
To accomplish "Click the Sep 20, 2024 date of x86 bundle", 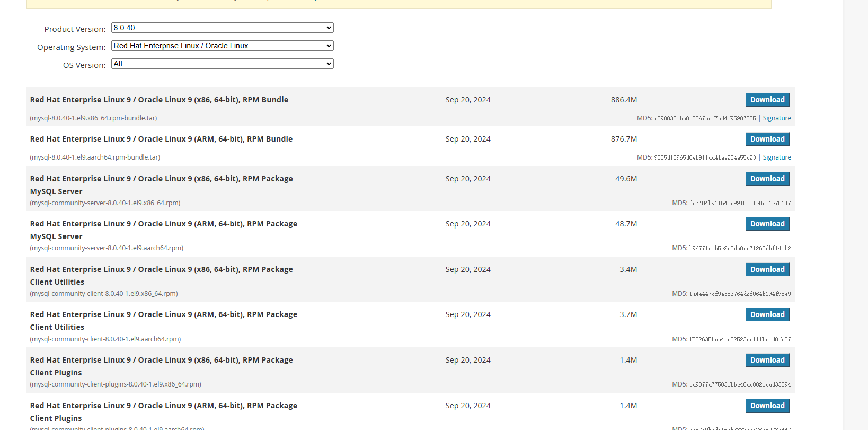I will tap(468, 100).
